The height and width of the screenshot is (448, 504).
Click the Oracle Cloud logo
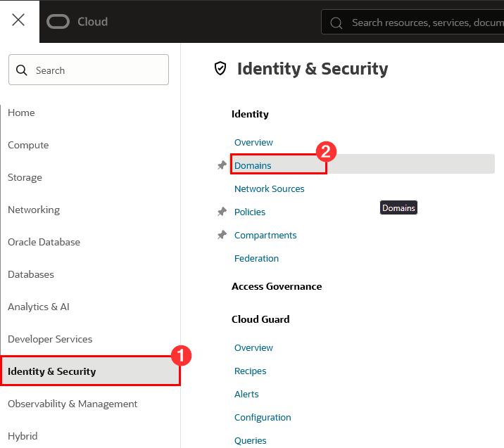[x=77, y=22]
